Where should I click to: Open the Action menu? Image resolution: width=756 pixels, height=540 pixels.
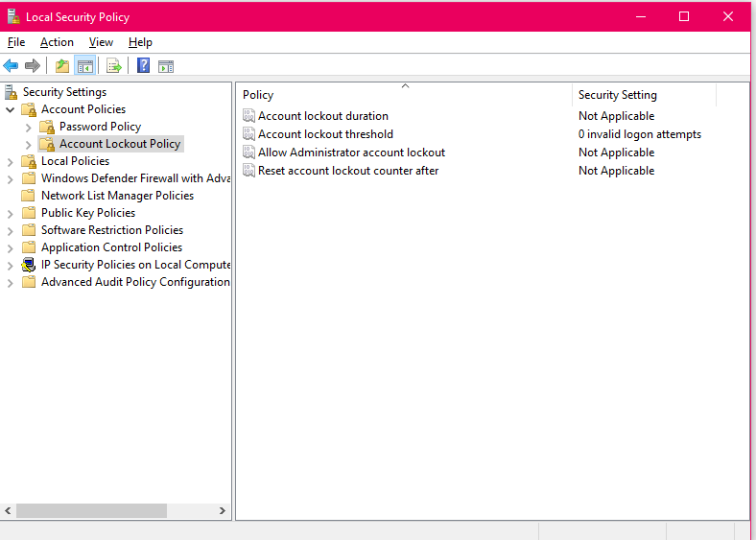click(x=57, y=42)
